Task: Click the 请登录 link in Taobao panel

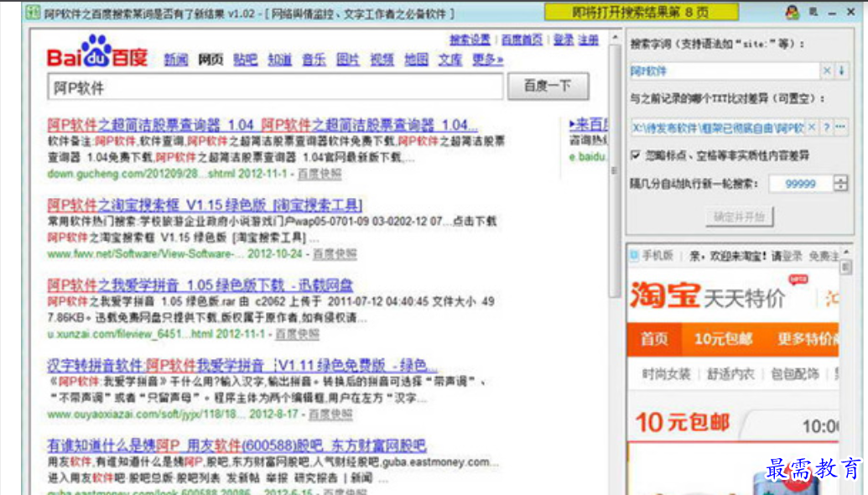Action: pyautogui.click(x=787, y=256)
